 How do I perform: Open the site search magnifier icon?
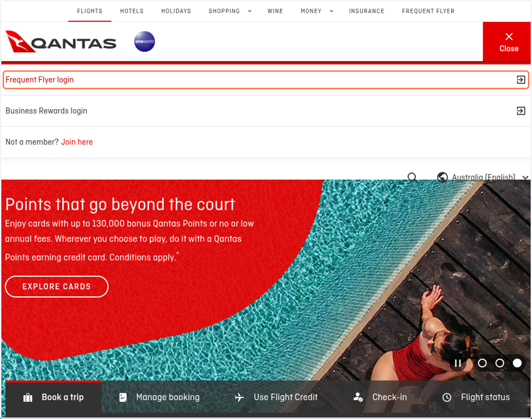click(412, 177)
